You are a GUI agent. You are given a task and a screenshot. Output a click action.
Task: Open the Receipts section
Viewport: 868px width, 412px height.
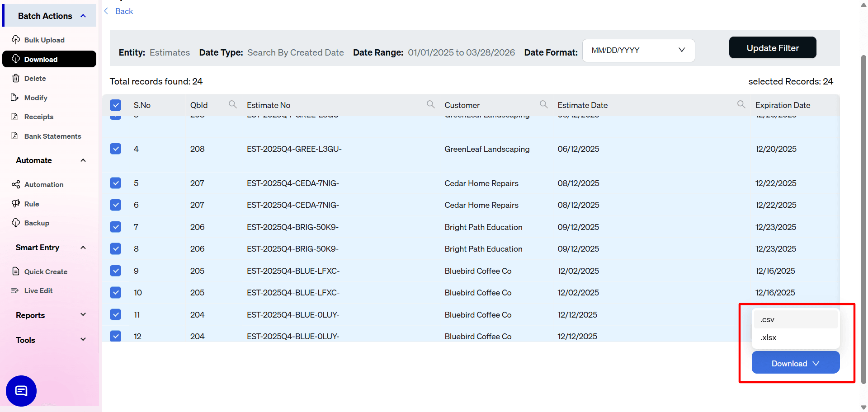(x=38, y=117)
